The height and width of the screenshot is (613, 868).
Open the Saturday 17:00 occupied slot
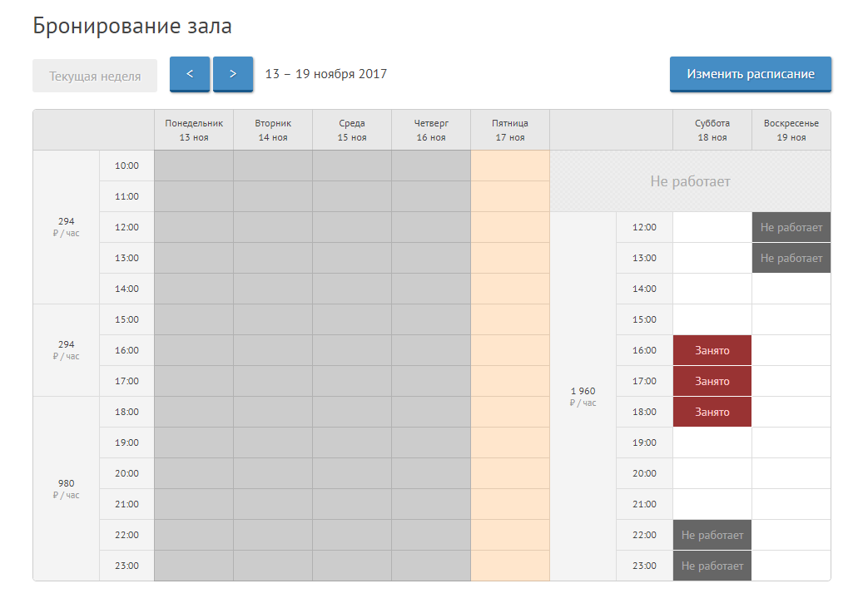[x=712, y=381]
